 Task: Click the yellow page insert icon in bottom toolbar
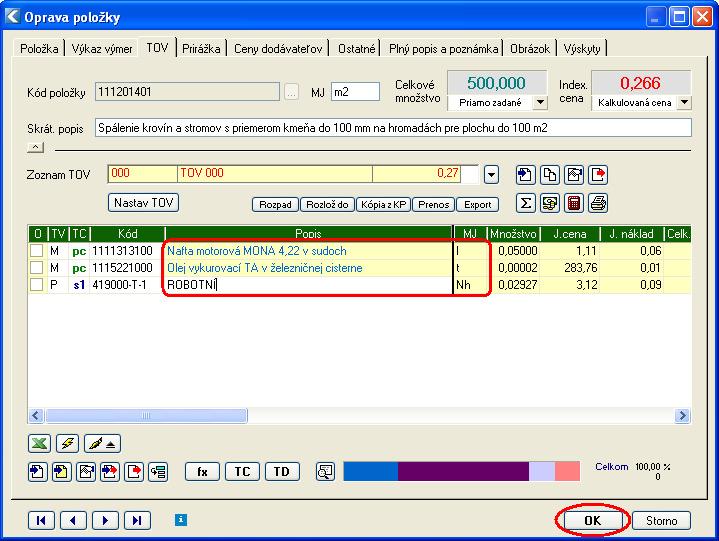(x=61, y=471)
